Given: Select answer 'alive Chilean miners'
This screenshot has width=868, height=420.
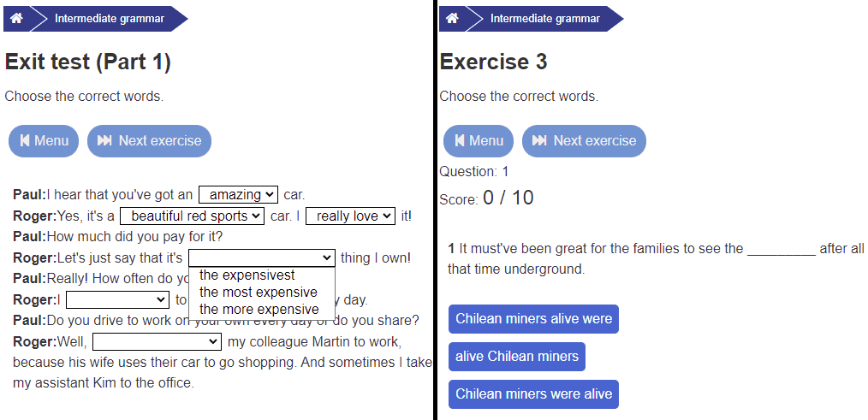Looking at the screenshot, I should tap(516, 357).
